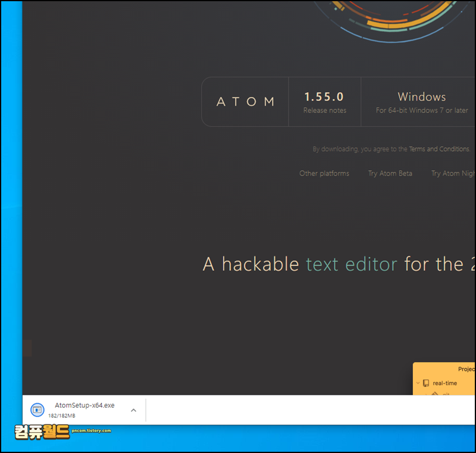
Task: Expand the download options chevron for AtomSetup-x64.exe
Action: click(x=133, y=410)
